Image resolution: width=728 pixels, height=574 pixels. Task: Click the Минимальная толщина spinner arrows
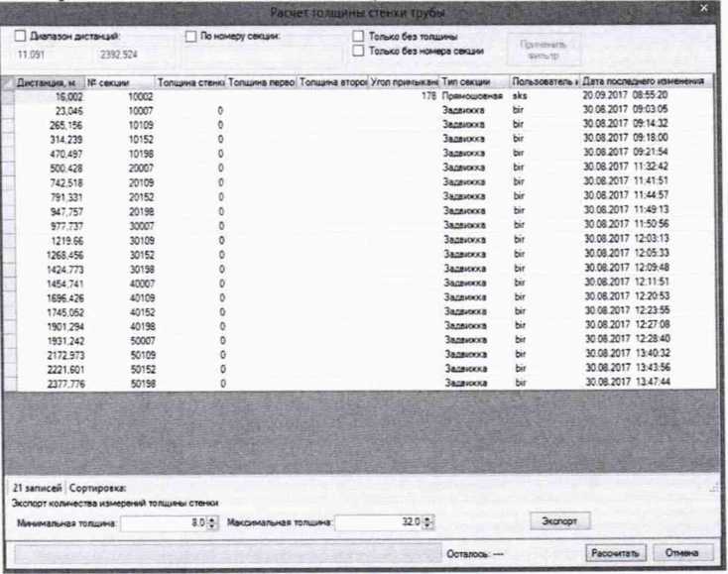212,522
